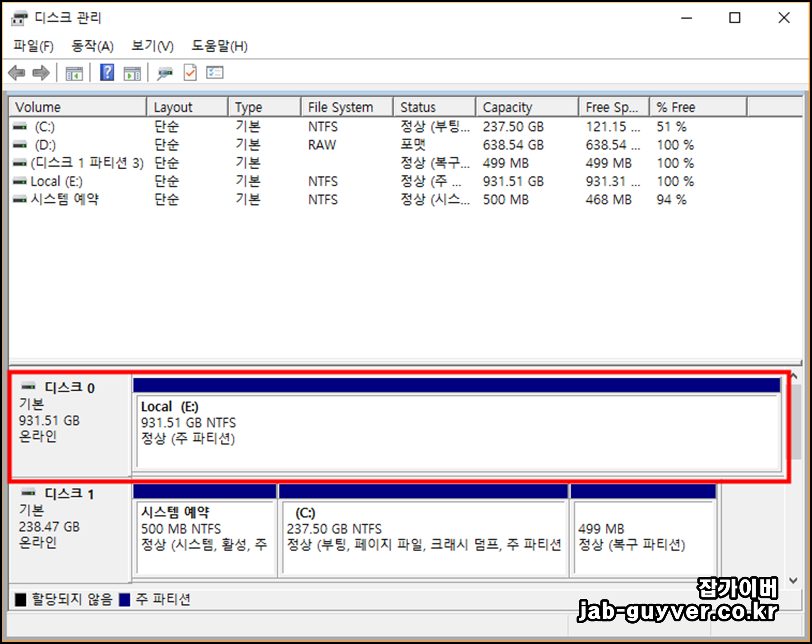Click the blue checklist toolbar icon

tap(215, 73)
